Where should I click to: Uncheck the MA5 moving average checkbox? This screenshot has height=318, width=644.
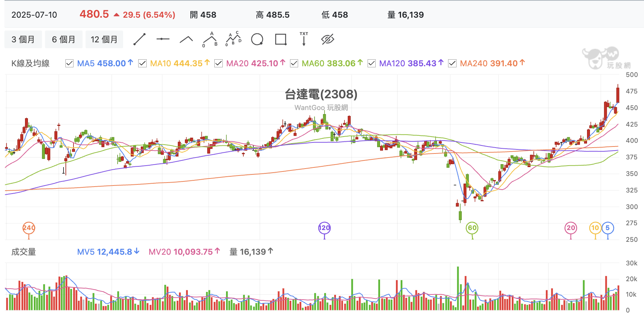click(69, 63)
